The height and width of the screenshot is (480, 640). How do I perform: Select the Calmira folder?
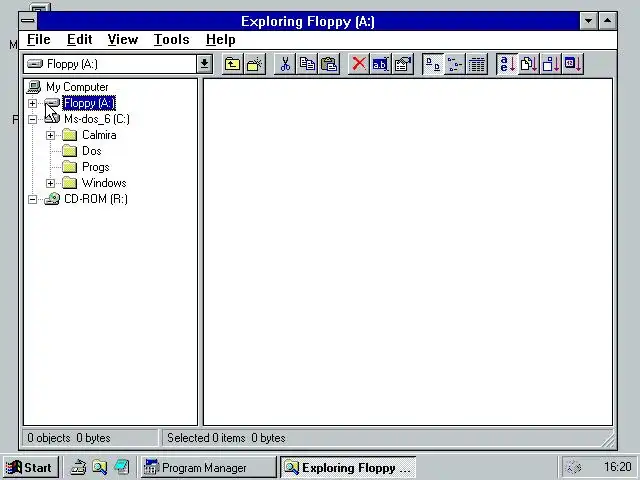[99, 135]
